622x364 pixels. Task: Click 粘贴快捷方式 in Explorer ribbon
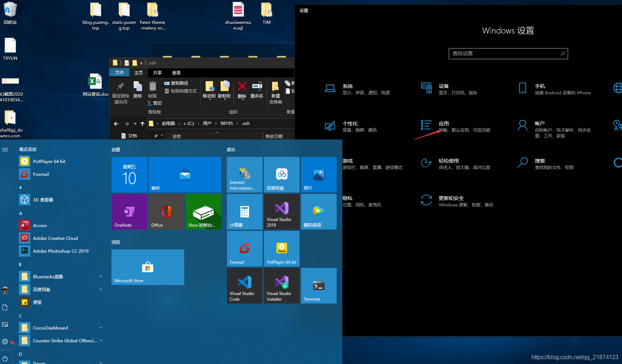point(180,91)
